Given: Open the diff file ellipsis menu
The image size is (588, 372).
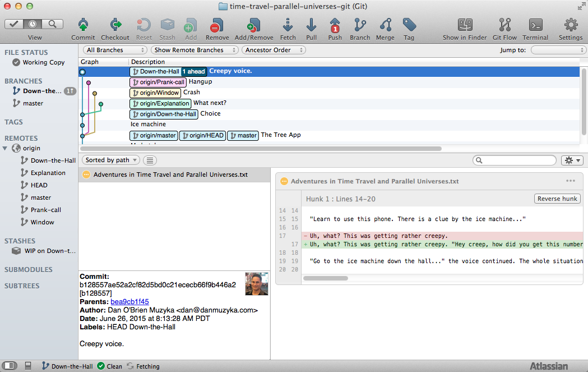Looking at the screenshot, I should click(x=571, y=181).
